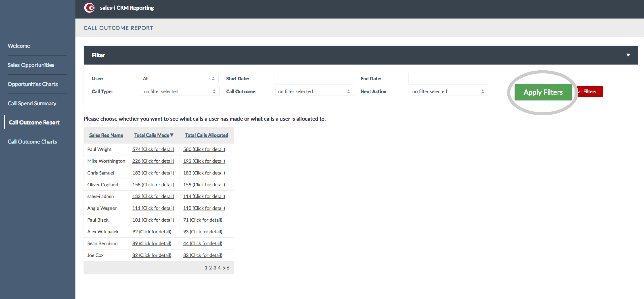Click the Apply Filters button
The height and width of the screenshot is (299, 644).
[543, 92]
